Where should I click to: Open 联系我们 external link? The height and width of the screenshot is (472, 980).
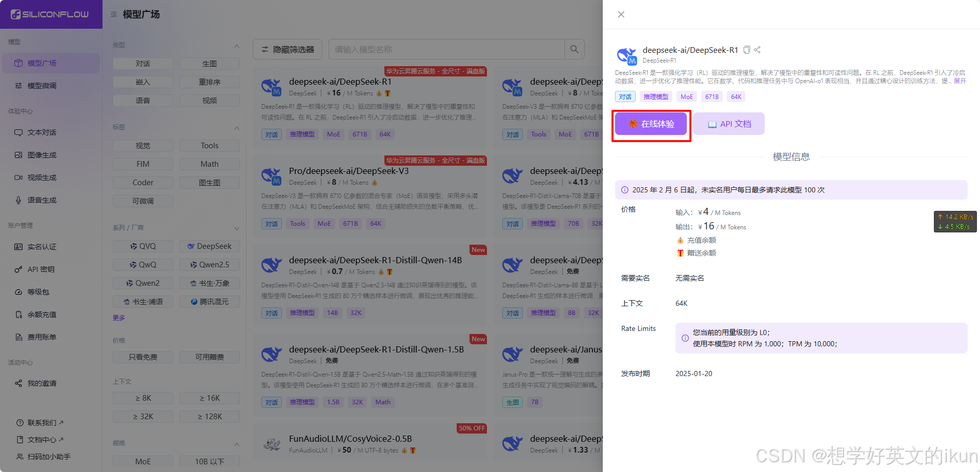[x=40, y=423]
